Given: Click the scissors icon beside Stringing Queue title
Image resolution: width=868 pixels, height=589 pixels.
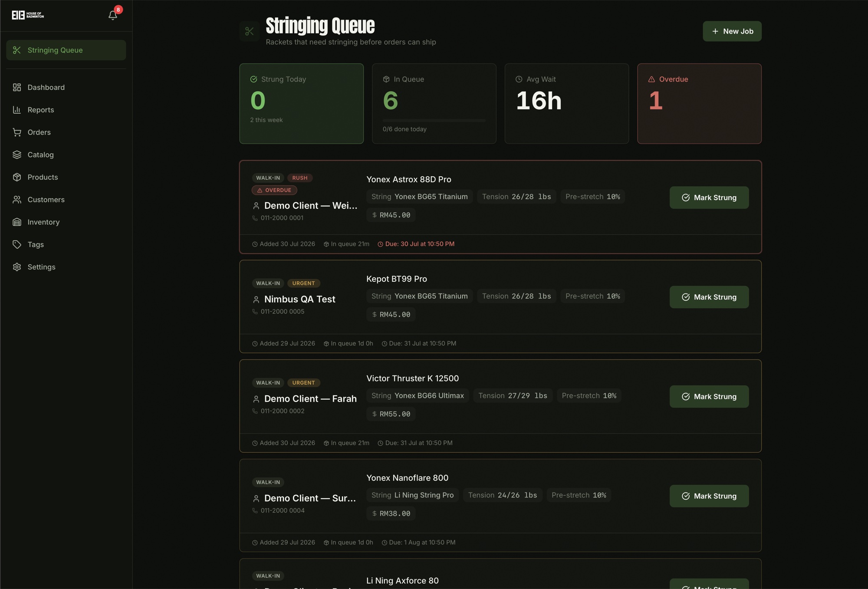Looking at the screenshot, I should (x=250, y=31).
